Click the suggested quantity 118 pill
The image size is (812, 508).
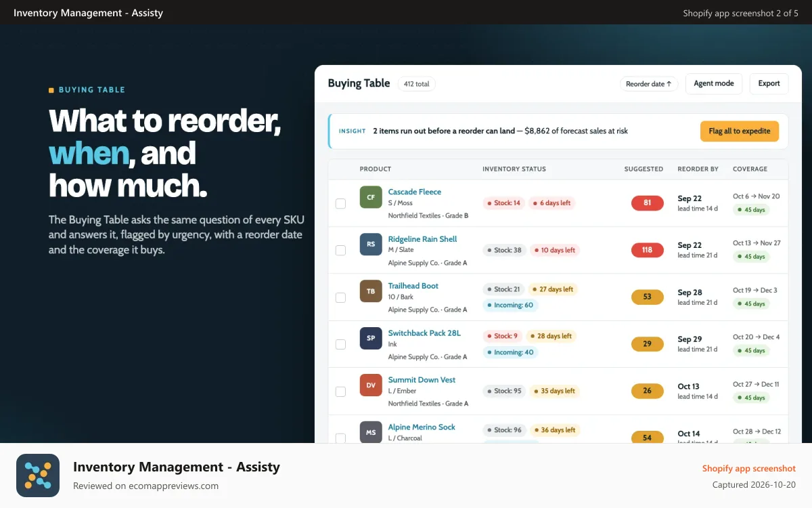[648, 250]
